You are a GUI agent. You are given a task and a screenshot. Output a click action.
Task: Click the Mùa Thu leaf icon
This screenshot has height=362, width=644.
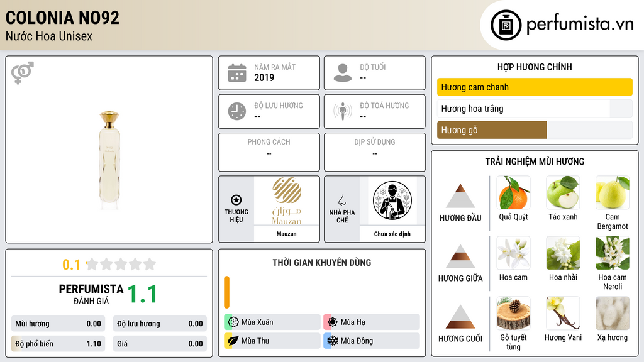[x=233, y=341]
